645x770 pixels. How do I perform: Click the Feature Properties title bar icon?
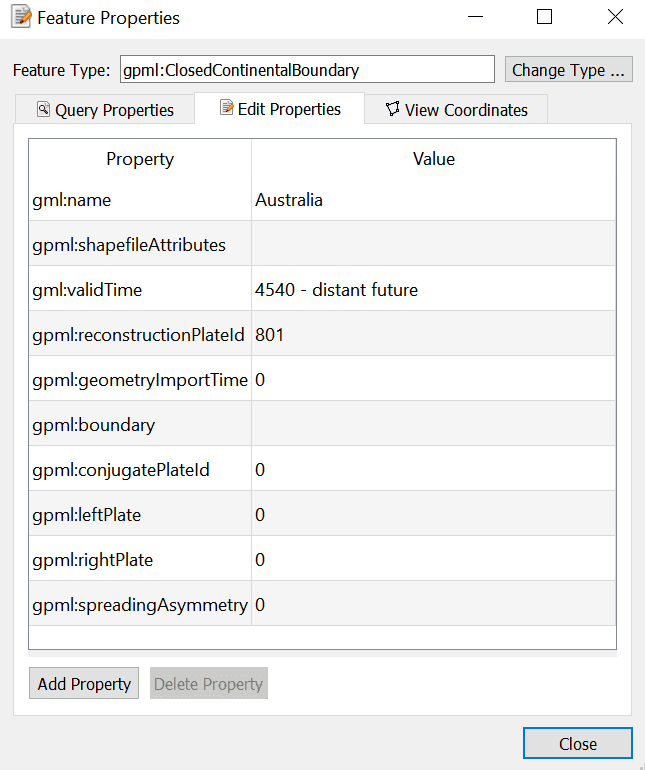(20, 18)
